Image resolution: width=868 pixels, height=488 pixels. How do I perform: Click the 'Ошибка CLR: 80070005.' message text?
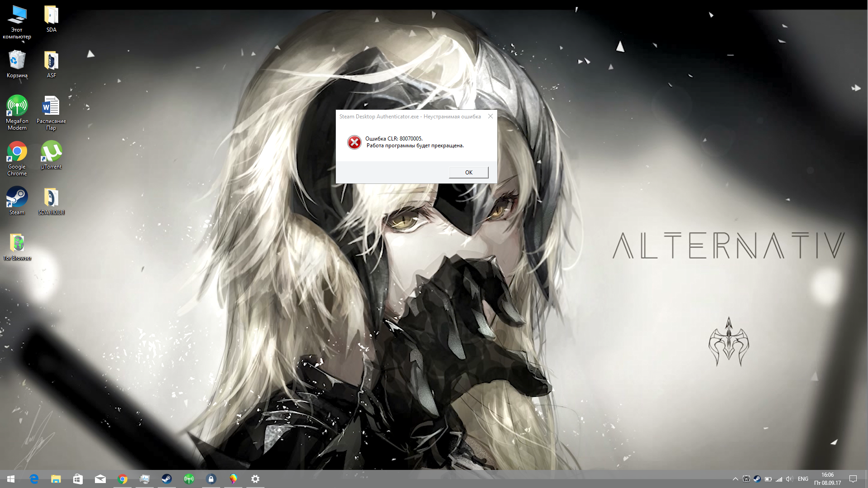[394, 139]
